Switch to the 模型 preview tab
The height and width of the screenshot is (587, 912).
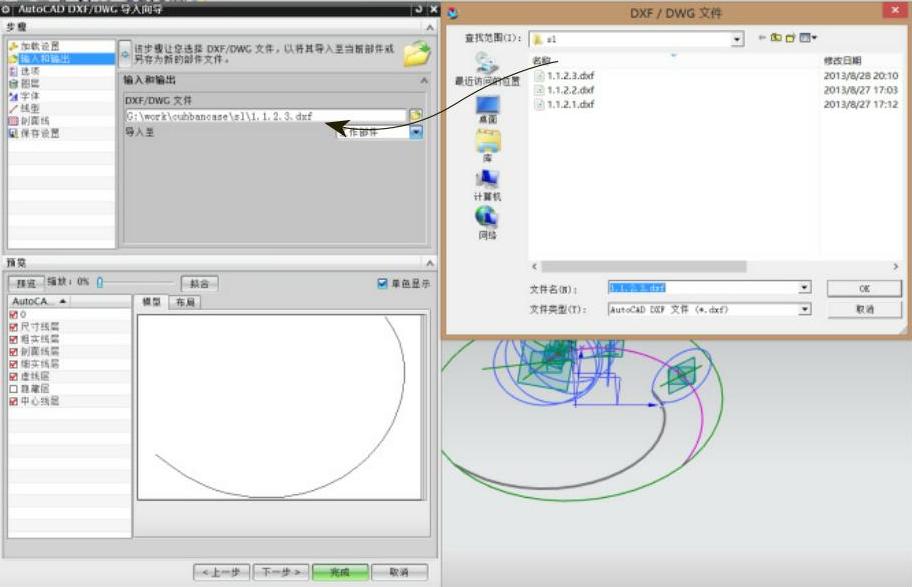coord(151,302)
